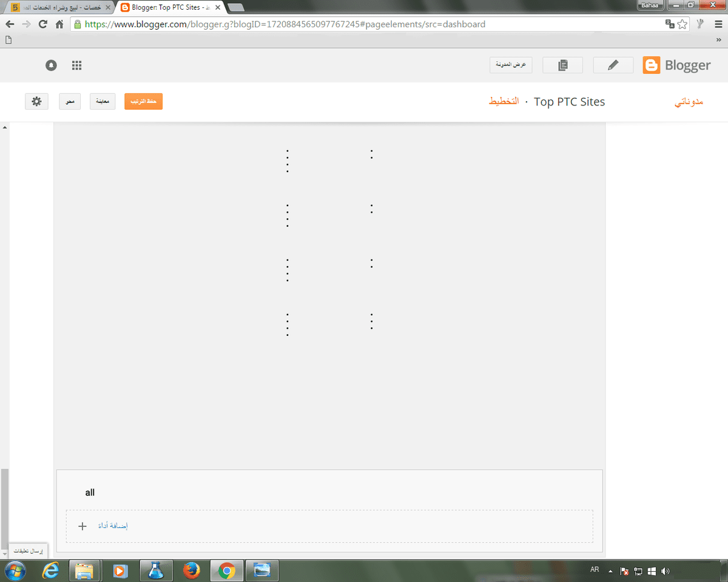
Task: Click the AR language indicator
Action: 595,570
